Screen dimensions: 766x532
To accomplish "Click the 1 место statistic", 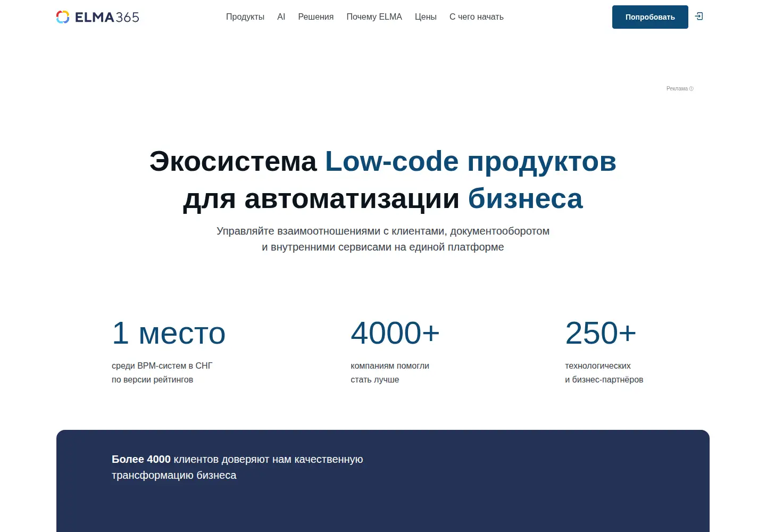I will pyautogui.click(x=169, y=333).
